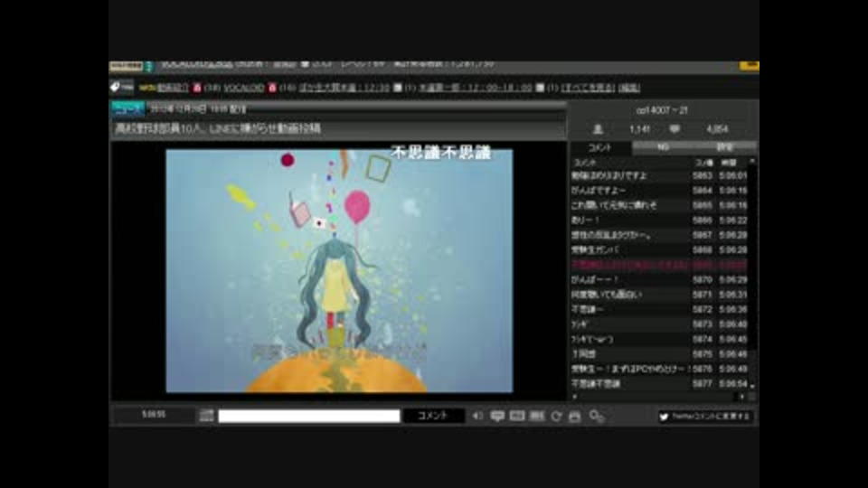Screen dimensions: 868x488
Task: Click the viewer count person icon
Action: tap(598, 129)
